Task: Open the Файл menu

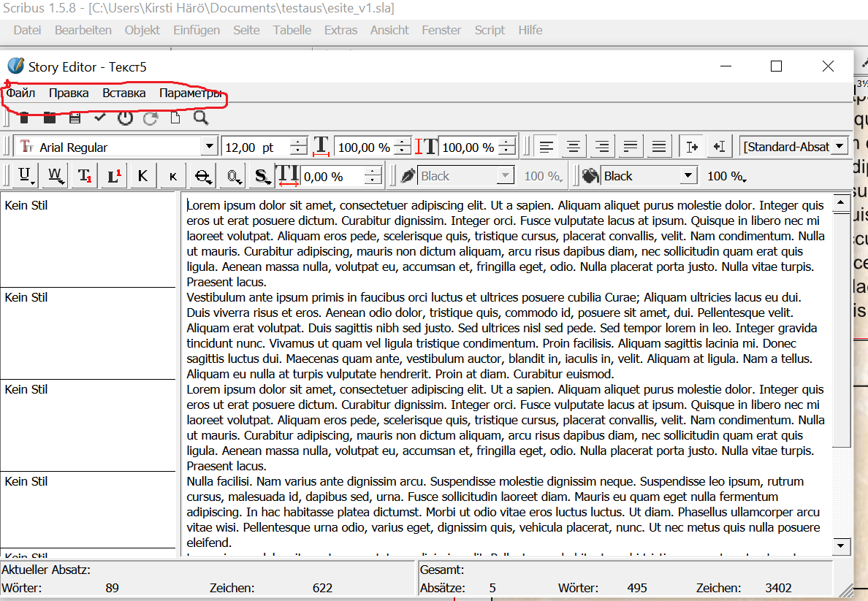Action: [x=21, y=93]
